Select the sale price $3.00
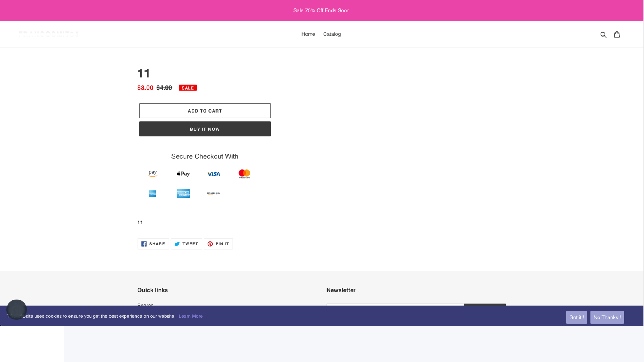Screen dimensions: 644x362 (x=145, y=88)
